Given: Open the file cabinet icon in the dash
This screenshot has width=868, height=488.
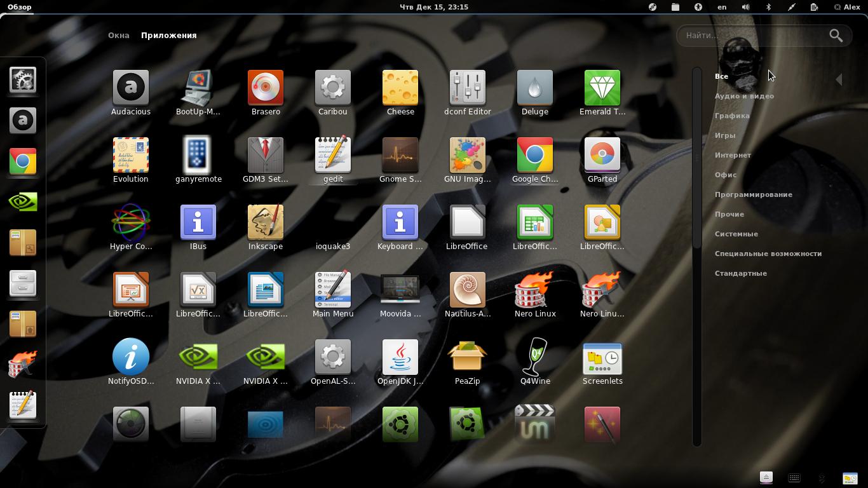Looking at the screenshot, I should click(x=23, y=283).
